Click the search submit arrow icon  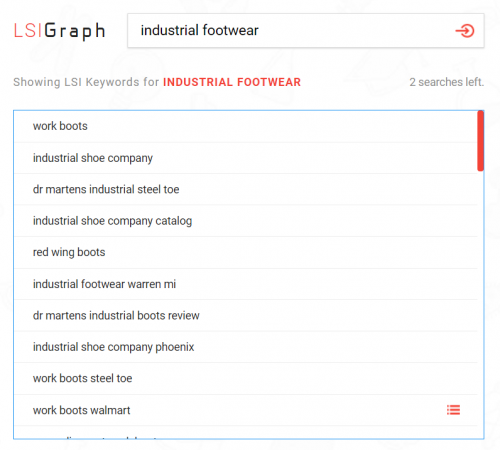(x=465, y=31)
